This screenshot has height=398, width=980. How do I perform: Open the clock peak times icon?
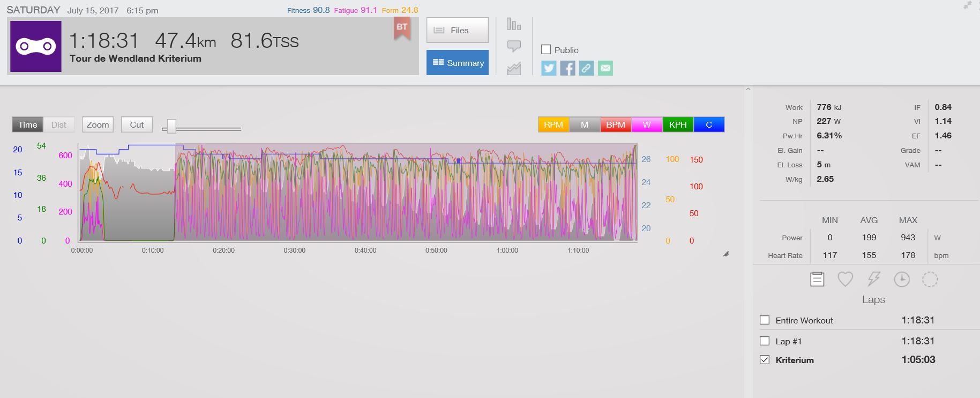coord(902,279)
